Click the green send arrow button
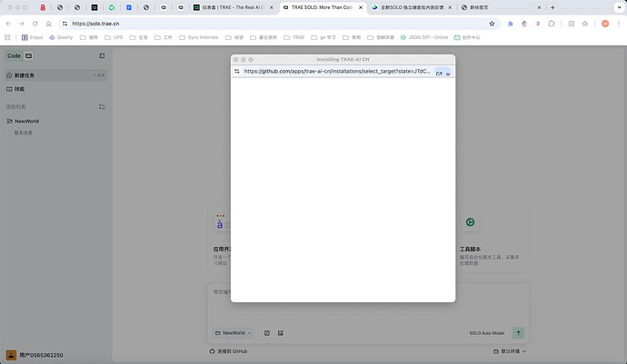Viewport: 627px width, 364px height. pos(518,333)
